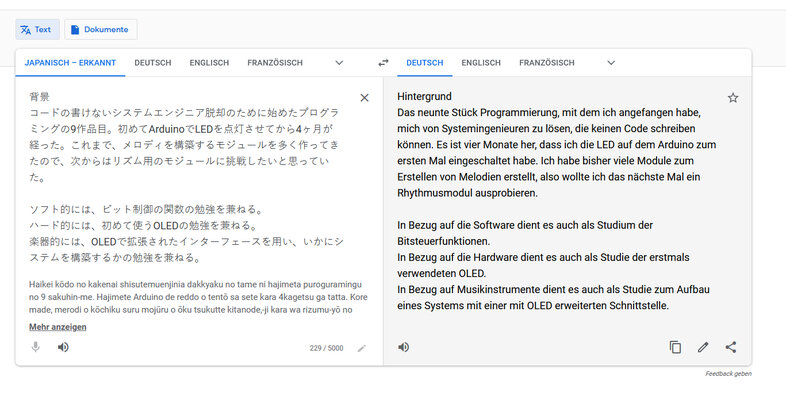Listen to the Japanese source text
Image resolution: width=786 pixels, height=400 pixels.
pos(63,347)
